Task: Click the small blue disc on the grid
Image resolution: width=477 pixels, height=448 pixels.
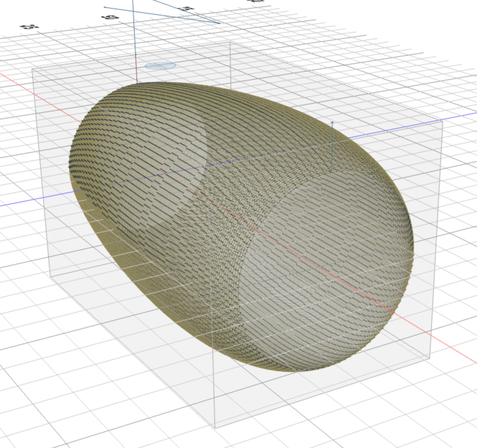Action: (x=160, y=66)
